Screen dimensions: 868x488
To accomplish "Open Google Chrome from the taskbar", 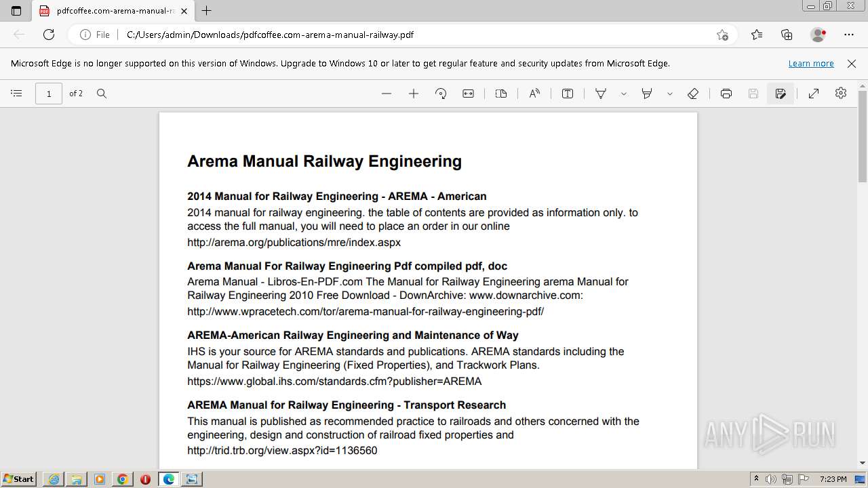I will pyautogui.click(x=123, y=479).
